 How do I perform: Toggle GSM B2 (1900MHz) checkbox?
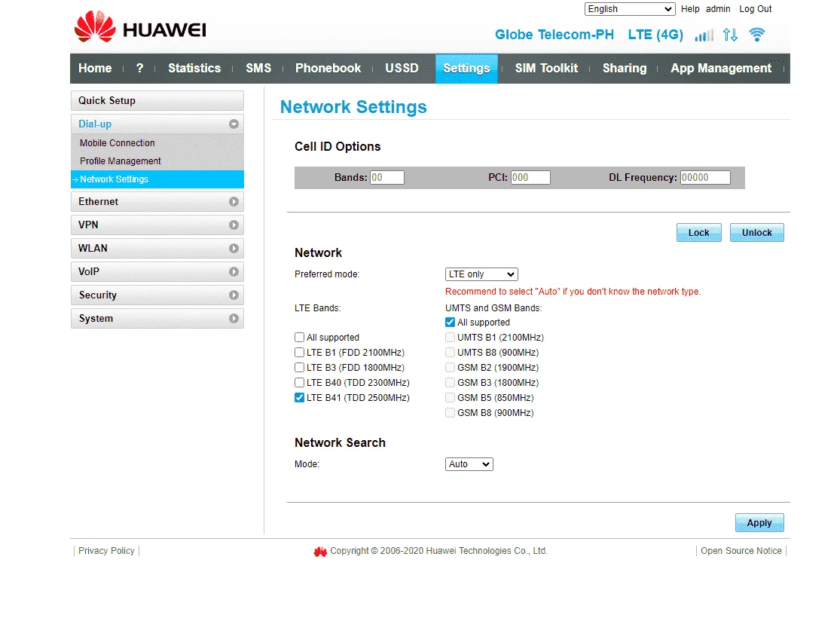[x=450, y=367]
